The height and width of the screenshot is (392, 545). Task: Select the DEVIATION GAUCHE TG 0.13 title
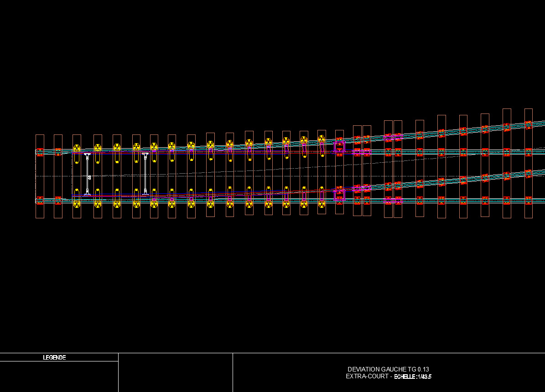pos(388,369)
